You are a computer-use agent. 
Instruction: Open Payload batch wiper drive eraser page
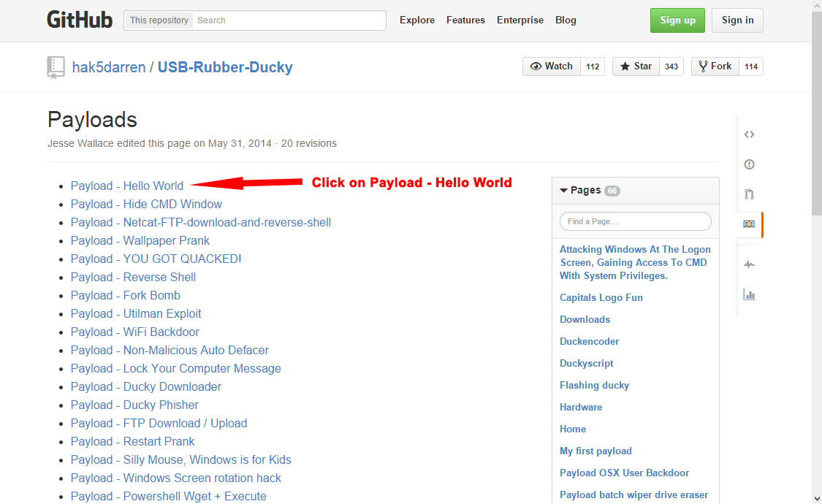633,495
